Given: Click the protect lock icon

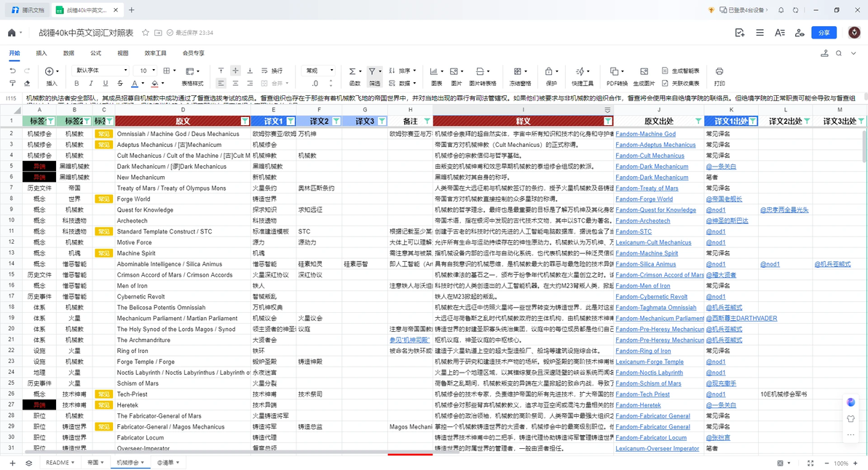Looking at the screenshot, I should [548, 71].
